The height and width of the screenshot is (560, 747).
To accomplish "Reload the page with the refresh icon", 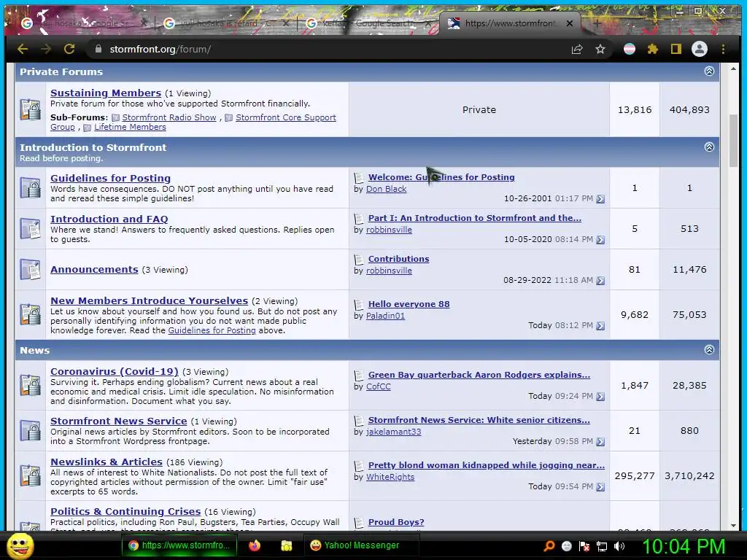I will pos(69,49).
